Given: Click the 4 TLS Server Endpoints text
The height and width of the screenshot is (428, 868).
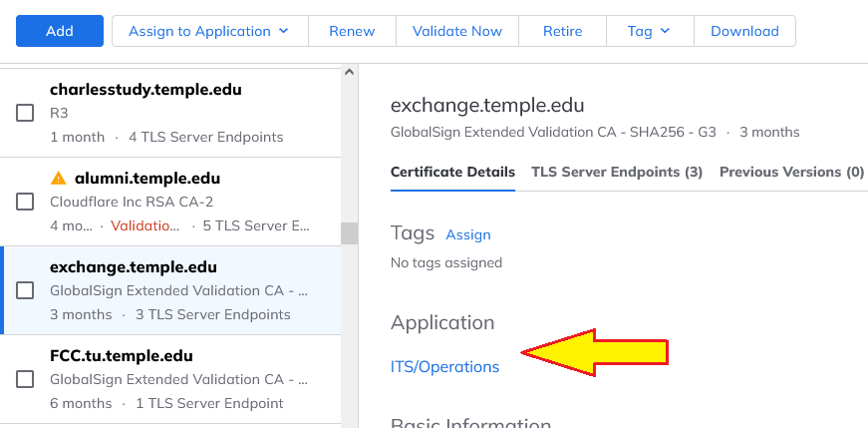Looking at the screenshot, I should 206,137.
